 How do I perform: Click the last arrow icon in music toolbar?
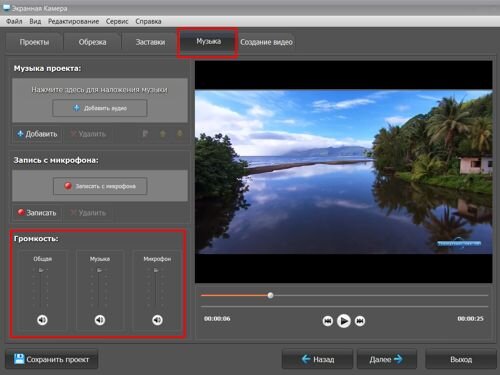tap(180, 134)
